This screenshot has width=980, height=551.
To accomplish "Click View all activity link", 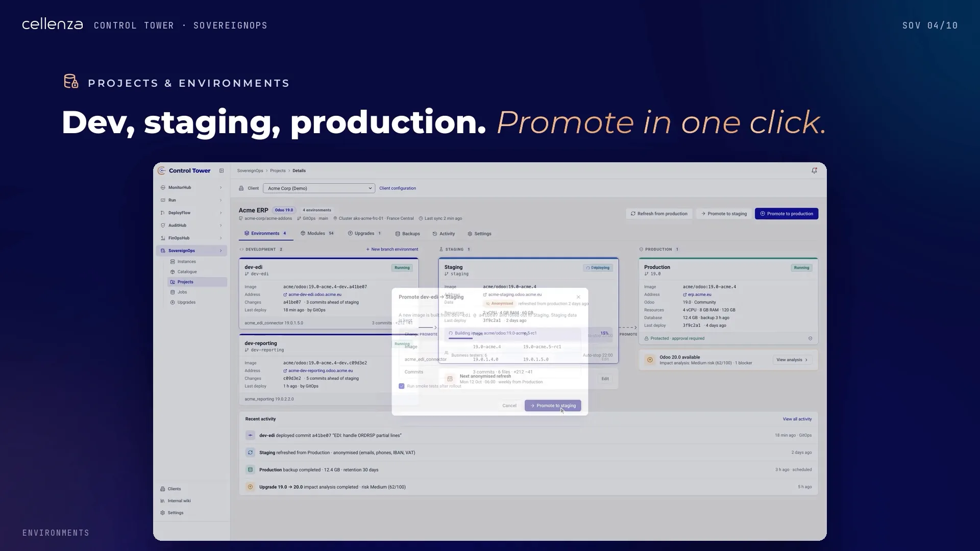I will tap(797, 419).
